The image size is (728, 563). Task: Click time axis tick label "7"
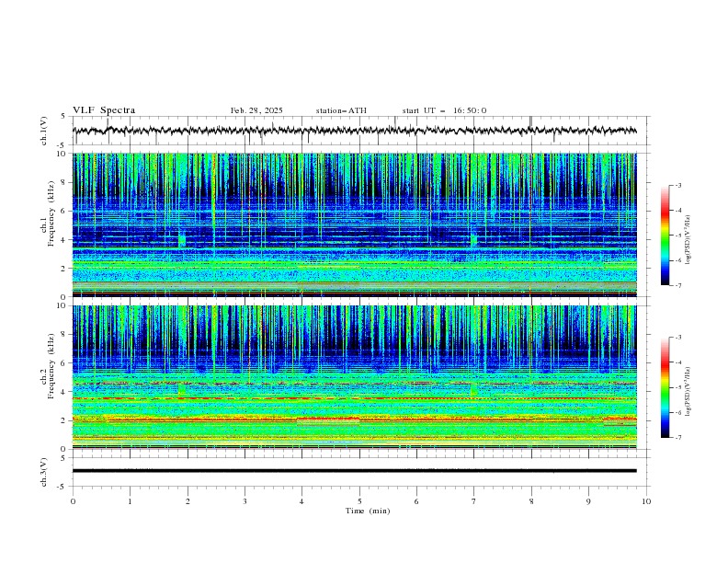474,501
